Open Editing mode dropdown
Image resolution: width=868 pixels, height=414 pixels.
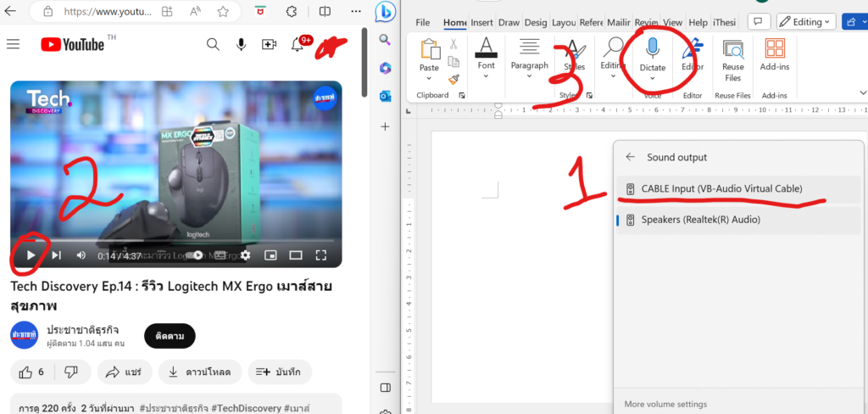[806, 21]
